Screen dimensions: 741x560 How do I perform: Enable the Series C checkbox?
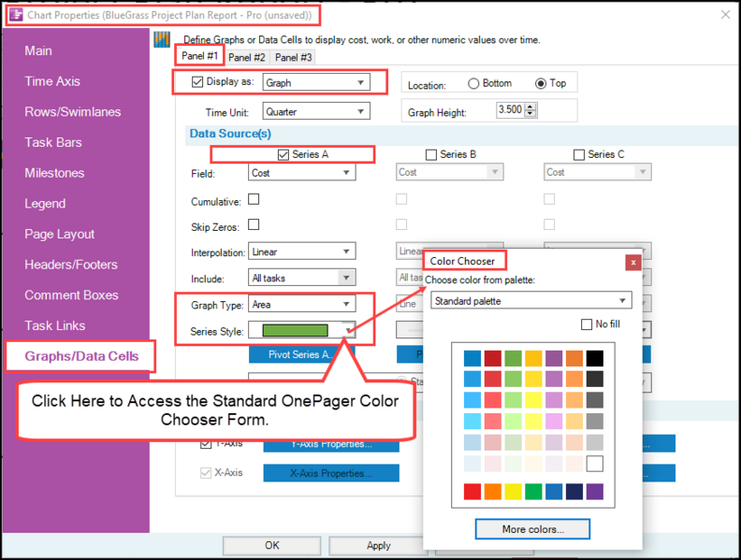(579, 155)
